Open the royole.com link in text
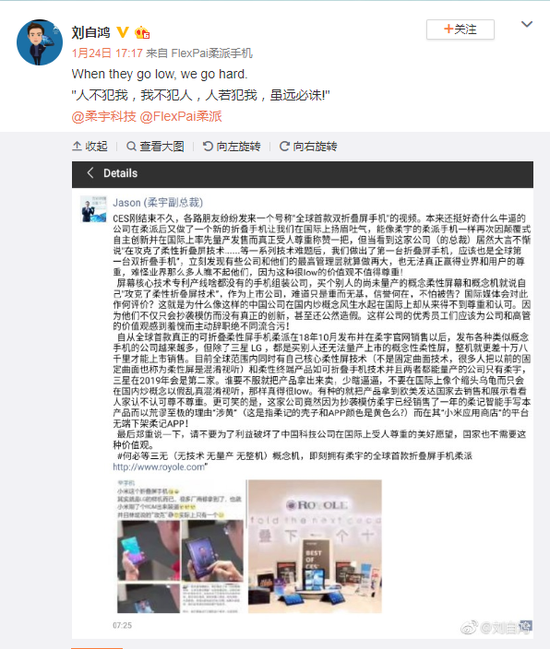Screen dimensions: 550x649 [159, 467]
